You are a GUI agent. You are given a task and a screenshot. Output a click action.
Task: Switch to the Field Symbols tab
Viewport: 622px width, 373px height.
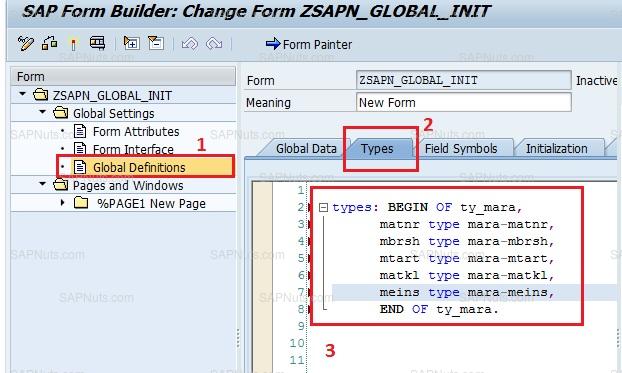pyautogui.click(x=461, y=149)
